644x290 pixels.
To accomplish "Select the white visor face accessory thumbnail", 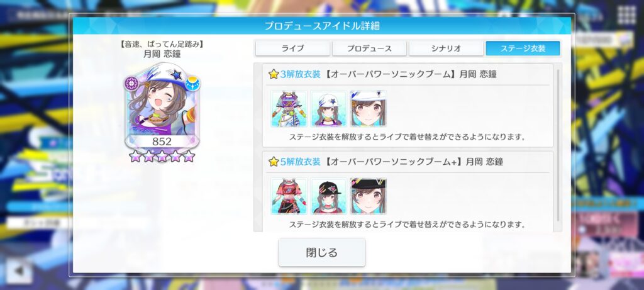I will click(x=369, y=109).
